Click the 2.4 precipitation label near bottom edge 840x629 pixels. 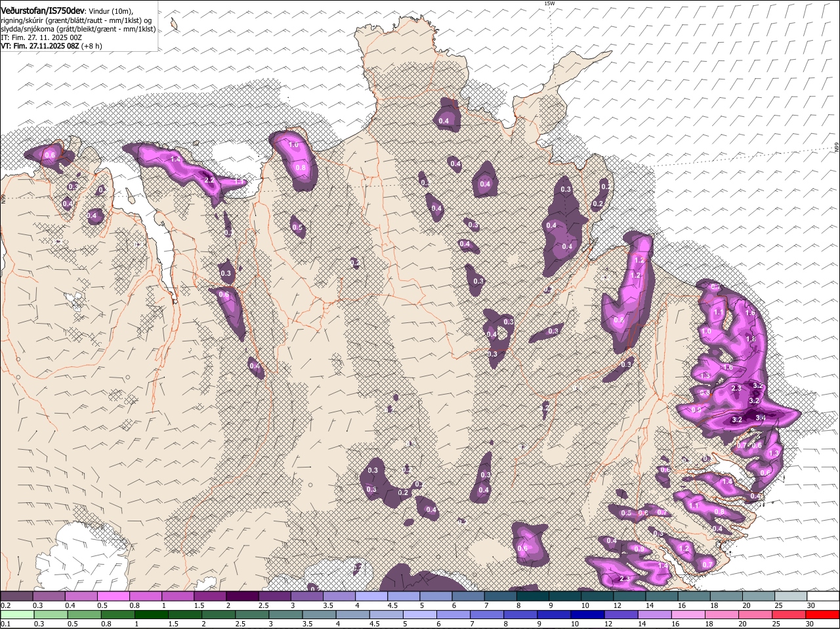coord(625,578)
